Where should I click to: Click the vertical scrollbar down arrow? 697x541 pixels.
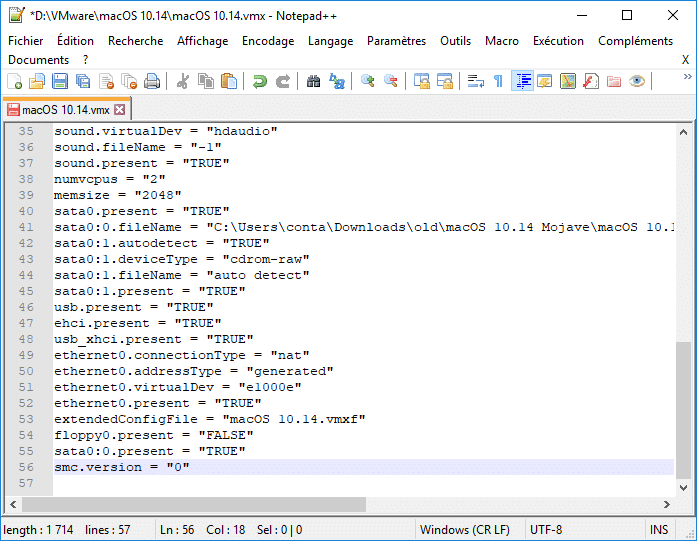pos(683,488)
